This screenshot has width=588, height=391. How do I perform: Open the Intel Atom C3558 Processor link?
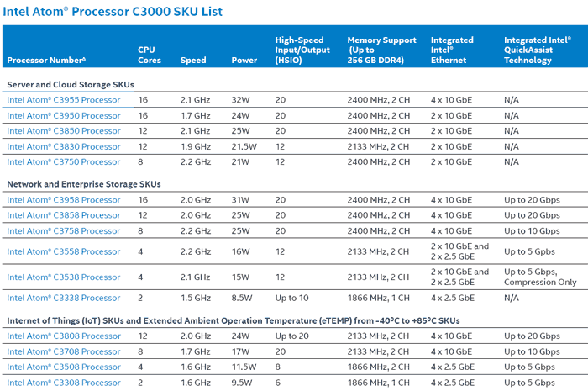point(64,252)
